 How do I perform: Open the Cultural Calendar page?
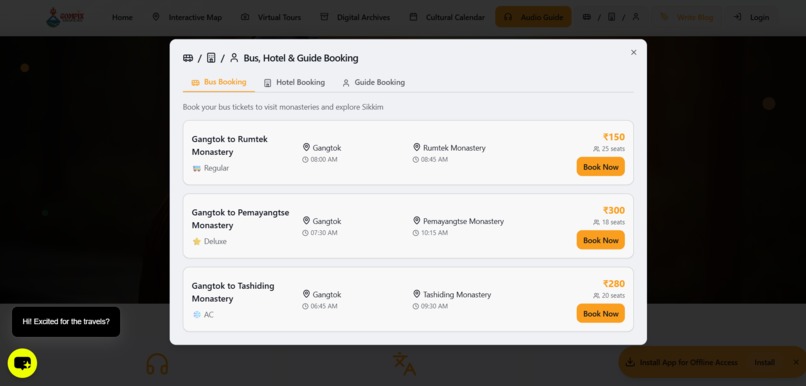pos(447,17)
